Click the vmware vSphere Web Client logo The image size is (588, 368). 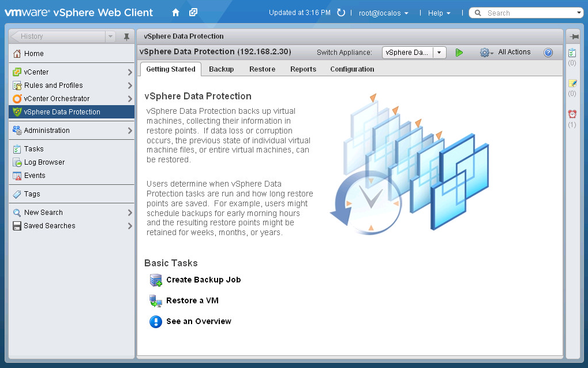pos(78,12)
